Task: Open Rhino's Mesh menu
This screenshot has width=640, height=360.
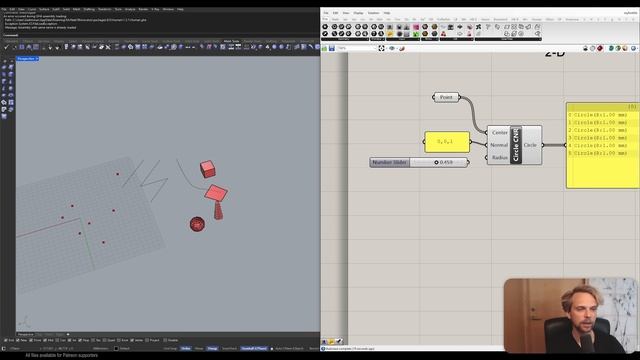Action: [x=76, y=9]
